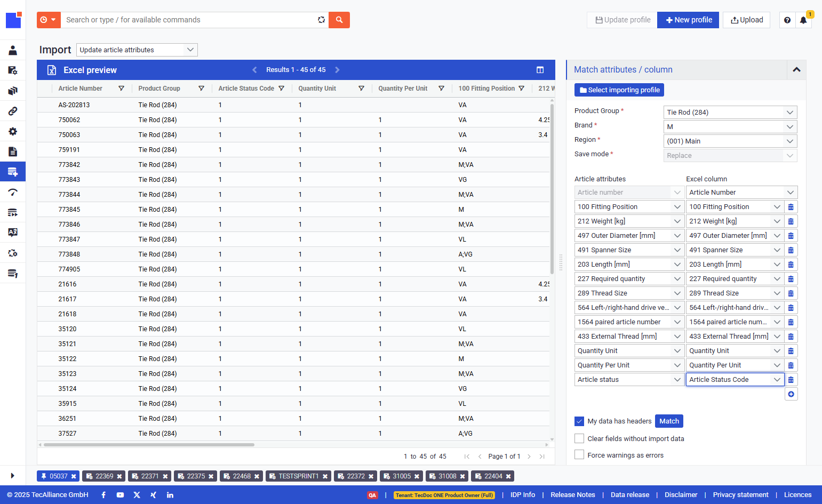
Task: Click the Upload button
Action: [746, 20]
